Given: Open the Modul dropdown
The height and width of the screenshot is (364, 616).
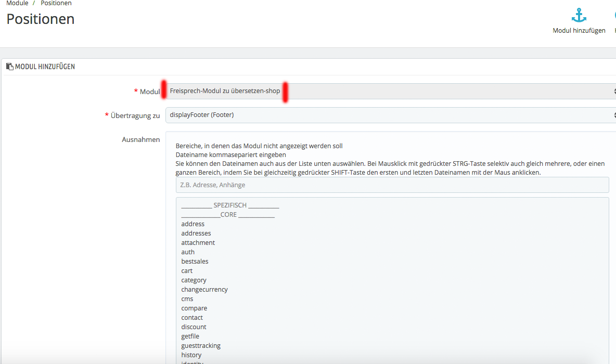Looking at the screenshot, I should click(391, 91).
